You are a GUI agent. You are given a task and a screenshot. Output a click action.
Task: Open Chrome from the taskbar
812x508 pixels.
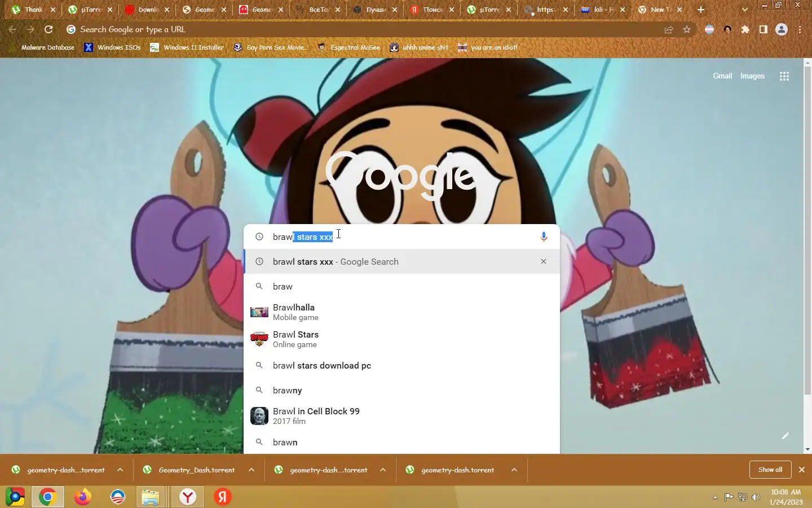[x=47, y=497]
